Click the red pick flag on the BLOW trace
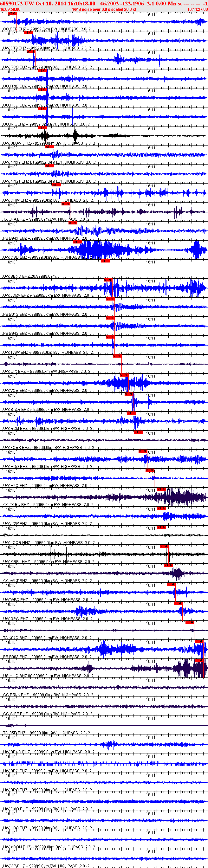The height and width of the screenshot is (868, 208). point(42,128)
